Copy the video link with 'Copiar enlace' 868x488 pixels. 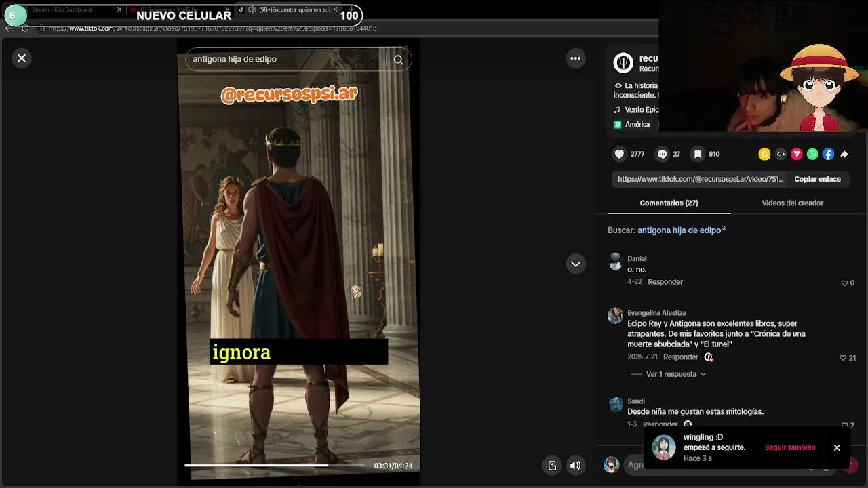coord(817,179)
